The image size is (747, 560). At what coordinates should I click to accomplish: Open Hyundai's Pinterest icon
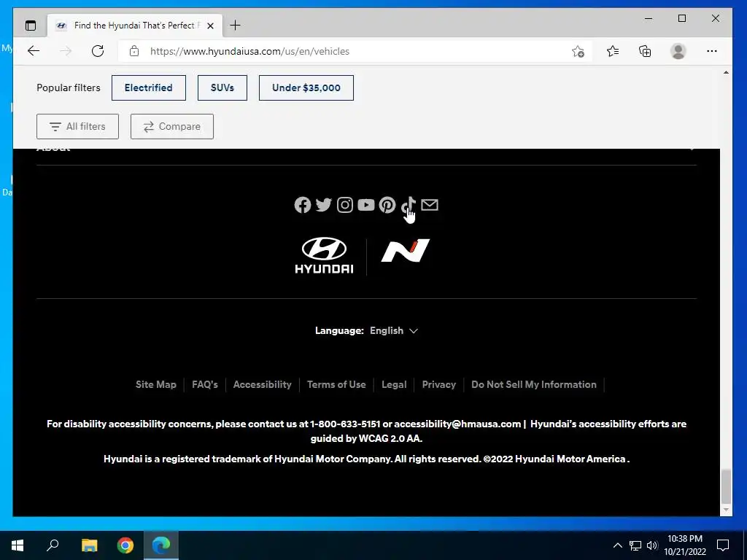387,205
